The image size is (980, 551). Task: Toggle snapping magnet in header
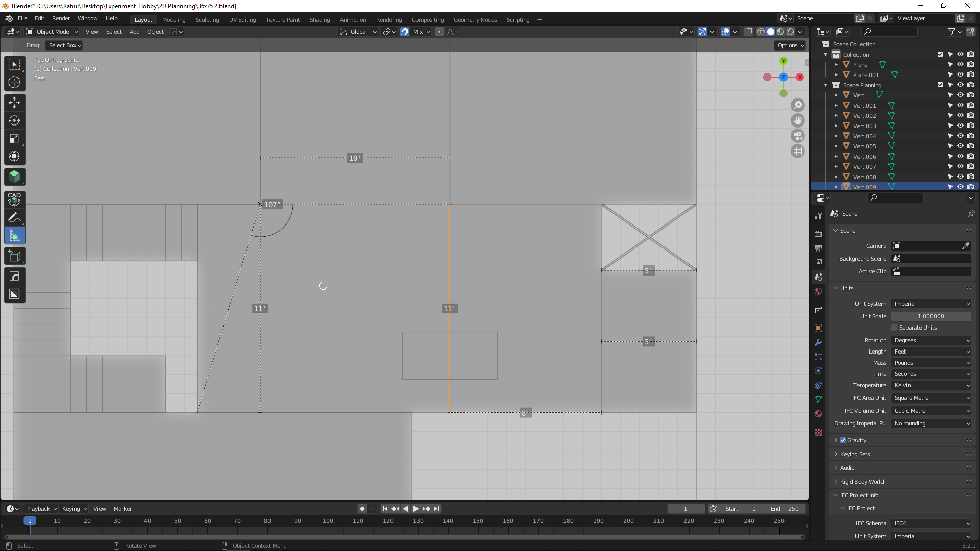coord(405,32)
